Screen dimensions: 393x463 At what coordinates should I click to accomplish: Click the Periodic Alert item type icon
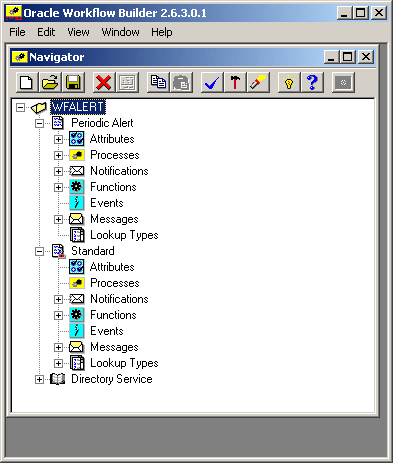[x=58, y=123]
